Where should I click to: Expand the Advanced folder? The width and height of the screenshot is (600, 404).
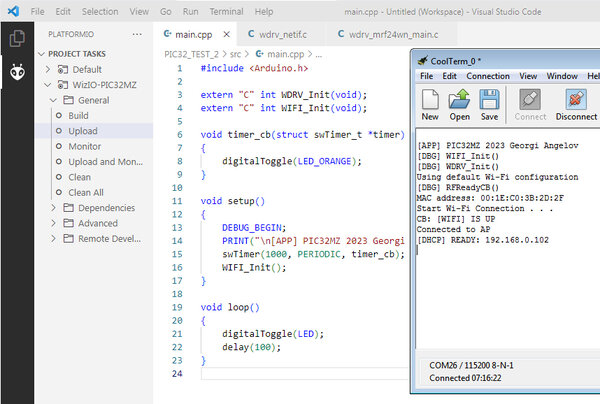(x=54, y=223)
